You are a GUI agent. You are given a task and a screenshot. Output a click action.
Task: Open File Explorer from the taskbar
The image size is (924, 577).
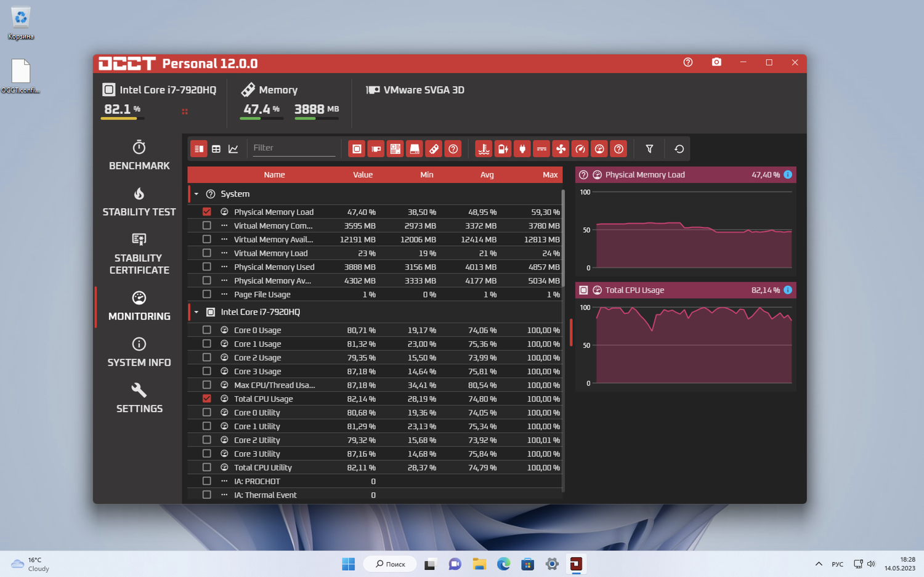coord(479,564)
